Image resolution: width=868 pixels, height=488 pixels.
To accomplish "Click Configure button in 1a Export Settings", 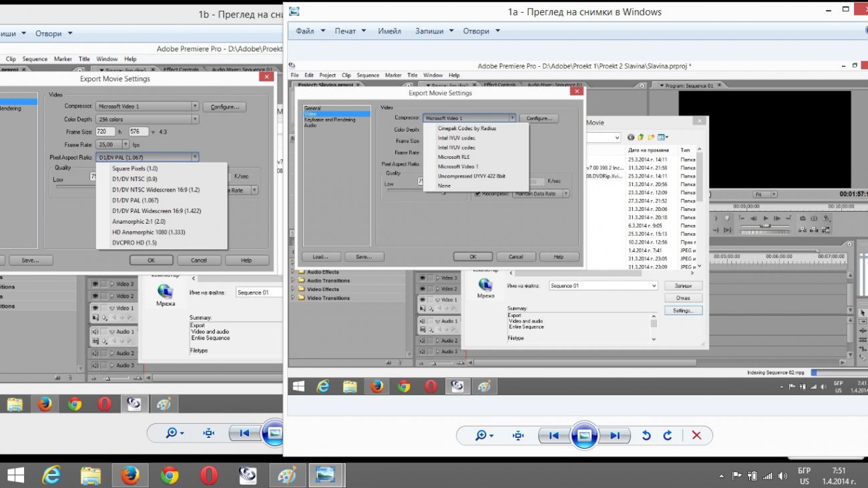I will pos(539,118).
